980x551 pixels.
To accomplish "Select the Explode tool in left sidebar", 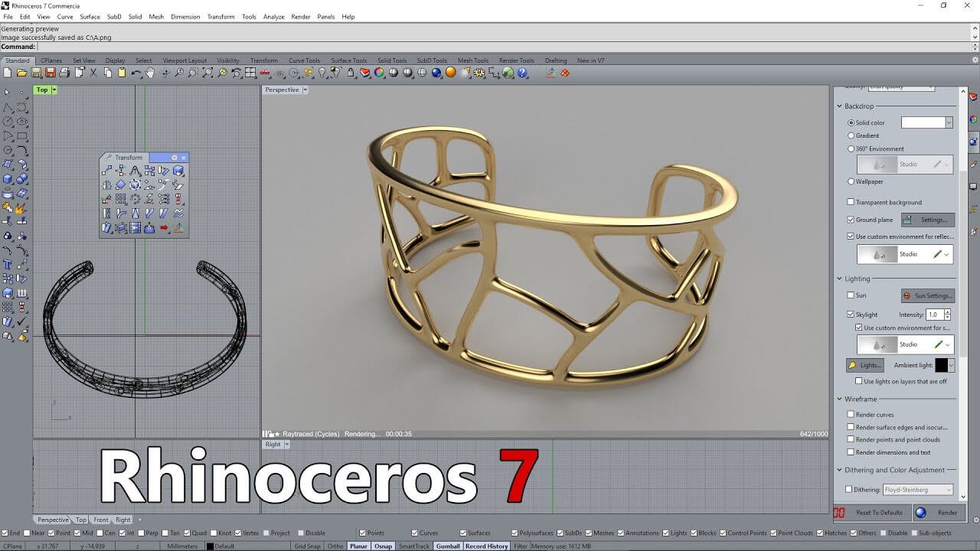I will (22, 208).
